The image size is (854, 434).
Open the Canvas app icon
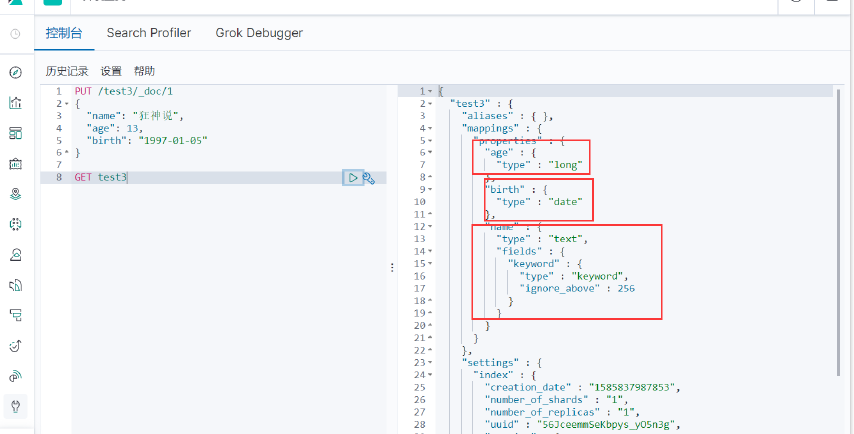point(15,163)
